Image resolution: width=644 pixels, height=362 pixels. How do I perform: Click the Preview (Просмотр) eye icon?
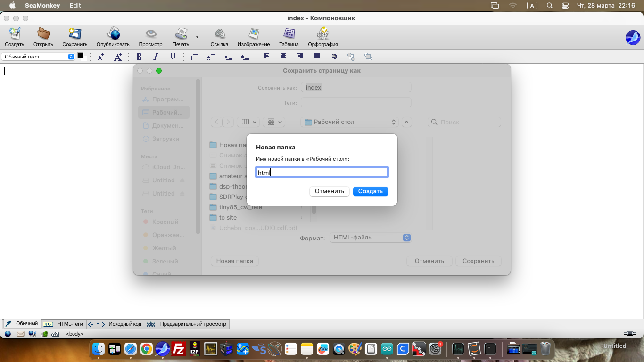coord(150,34)
